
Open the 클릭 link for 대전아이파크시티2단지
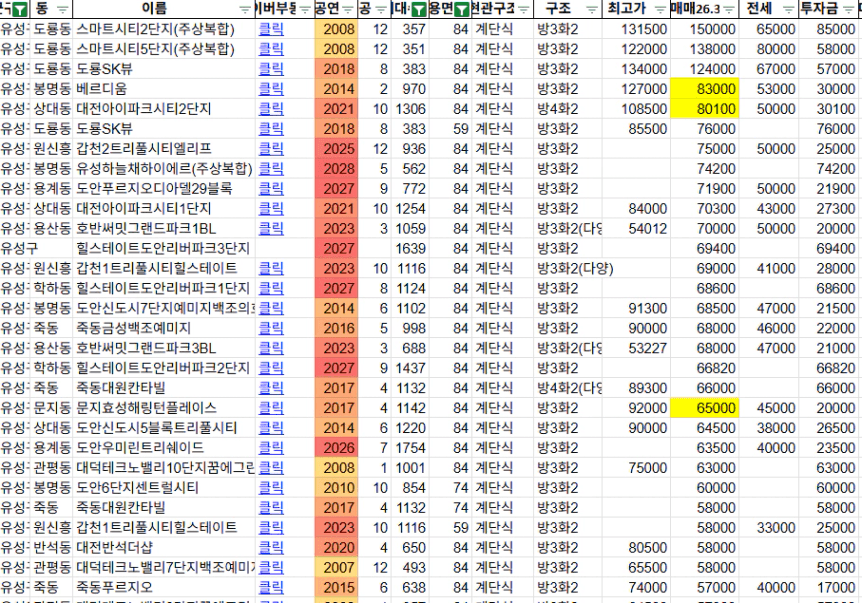click(270, 109)
